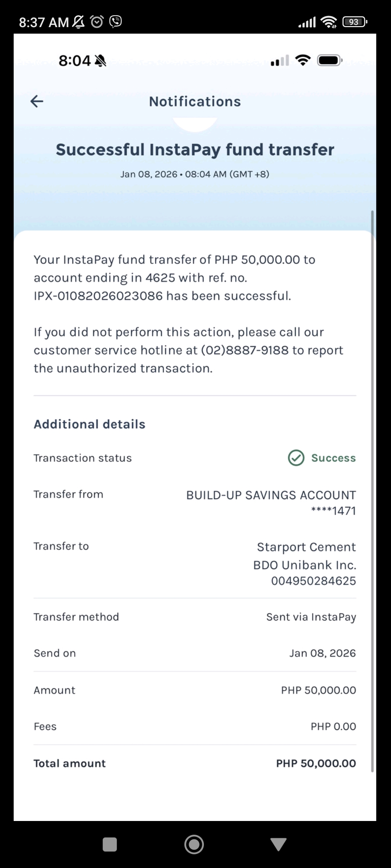Tap the back arrow icon
This screenshot has height=868, width=391.
click(x=37, y=101)
